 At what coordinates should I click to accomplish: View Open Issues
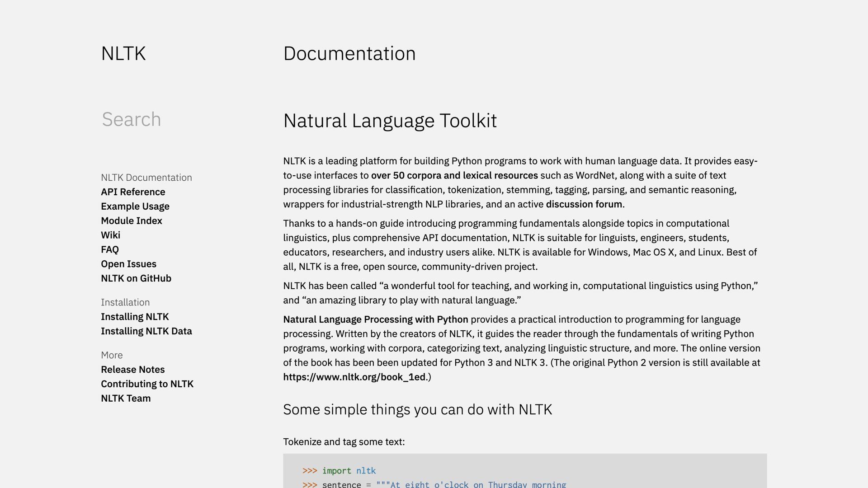(128, 263)
